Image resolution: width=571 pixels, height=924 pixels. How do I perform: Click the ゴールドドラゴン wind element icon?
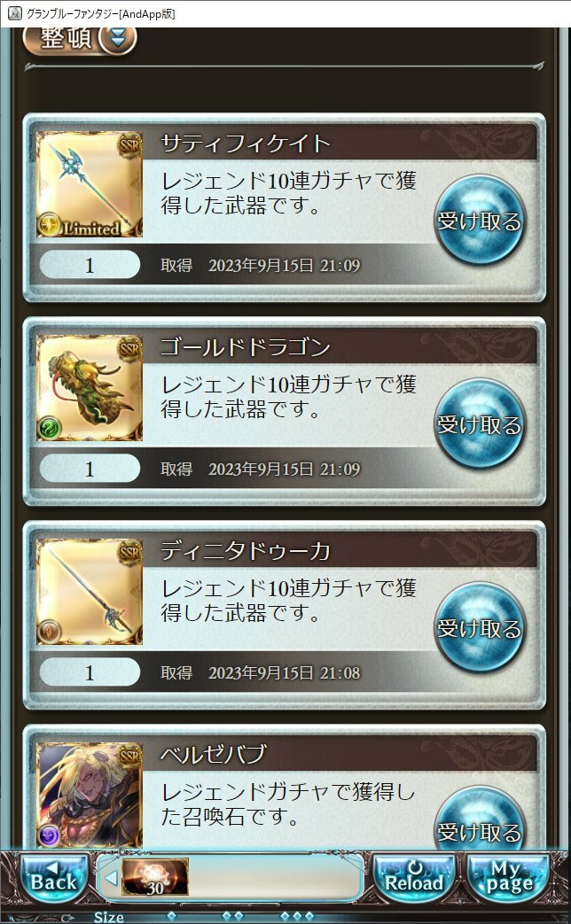coord(49,429)
